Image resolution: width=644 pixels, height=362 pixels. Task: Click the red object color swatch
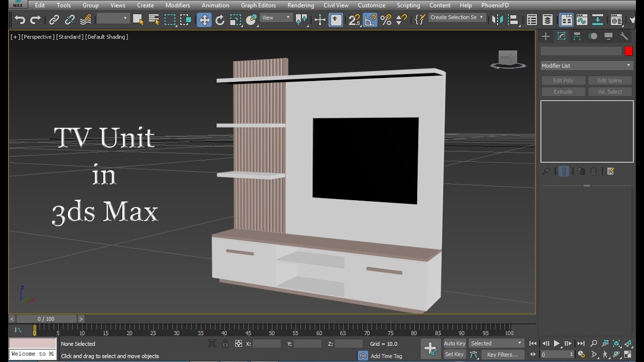tap(628, 51)
